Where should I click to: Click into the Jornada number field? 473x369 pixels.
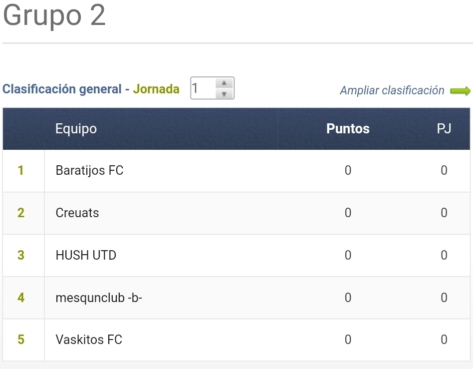tap(203, 88)
